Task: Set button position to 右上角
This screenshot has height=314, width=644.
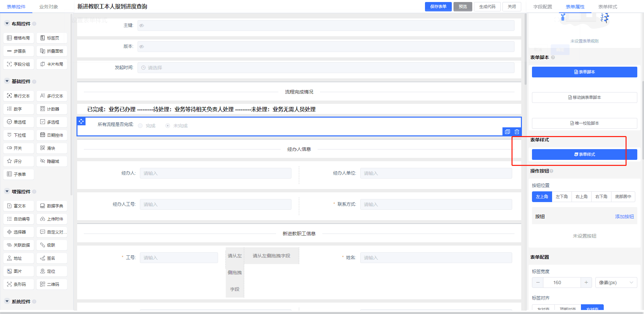Action: 581,197
